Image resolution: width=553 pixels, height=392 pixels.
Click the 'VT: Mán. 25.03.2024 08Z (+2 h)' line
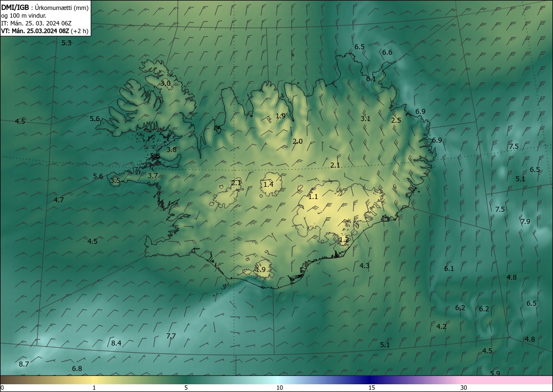pyautogui.click(x=45, y=31)
